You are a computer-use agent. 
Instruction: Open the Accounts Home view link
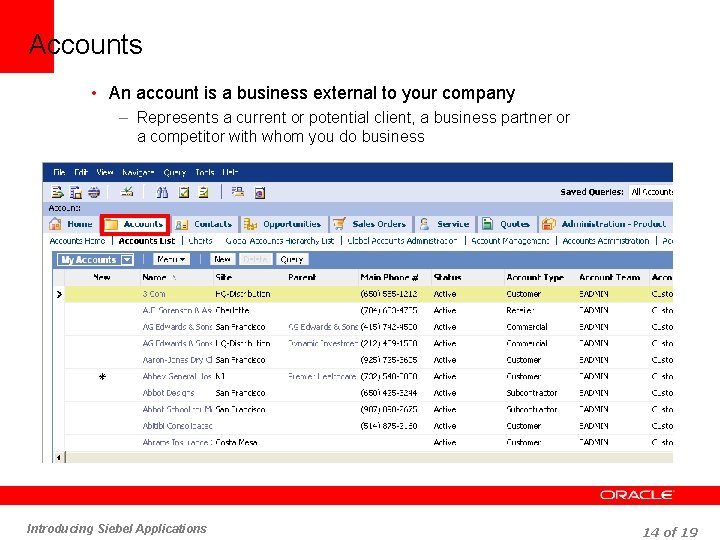click(77, 241)
